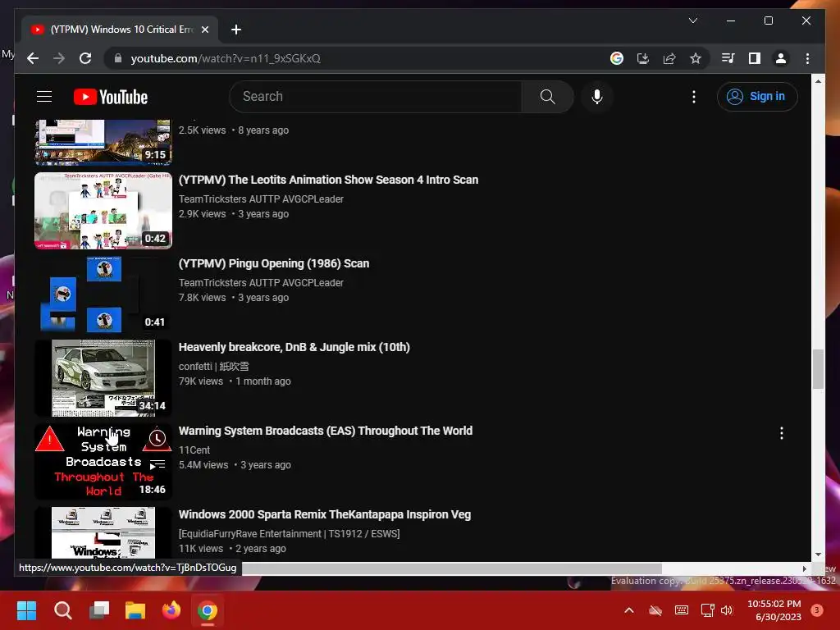
Task: Share this page icon
Action: (669, 58)
